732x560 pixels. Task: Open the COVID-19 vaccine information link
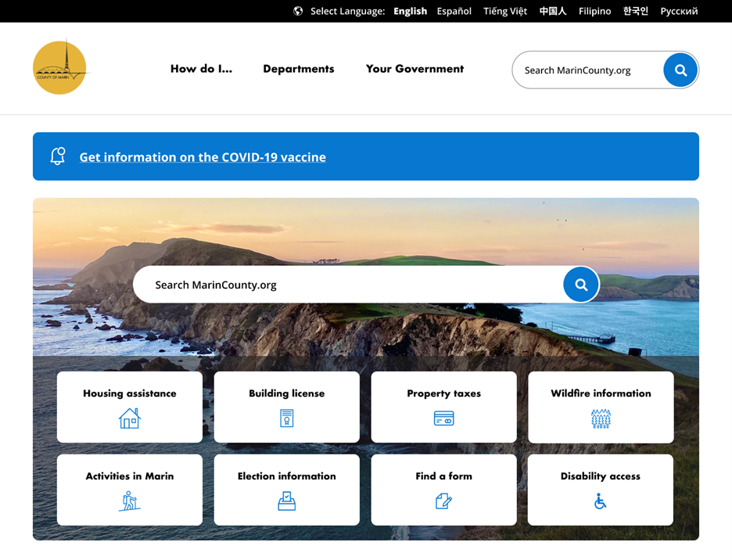[x=203, y=157]
